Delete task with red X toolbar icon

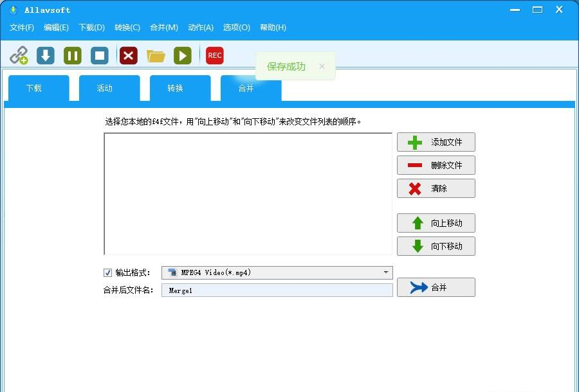point(129,55)
